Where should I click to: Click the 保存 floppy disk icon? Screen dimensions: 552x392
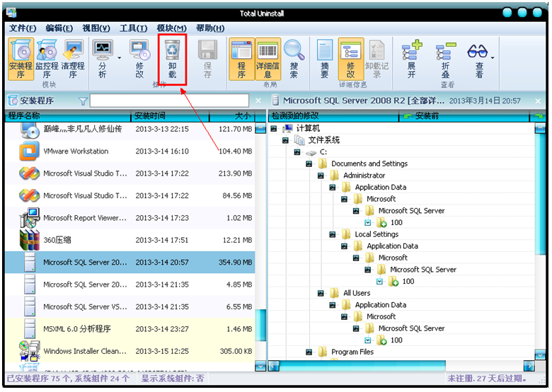207,59
